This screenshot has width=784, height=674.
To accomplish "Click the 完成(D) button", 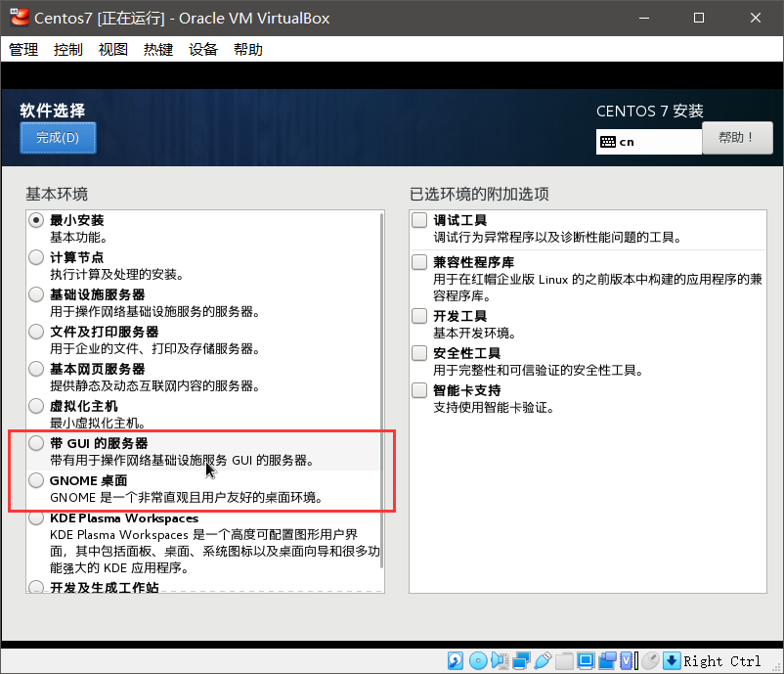I will pyautogui.click(x=58, y=138).
